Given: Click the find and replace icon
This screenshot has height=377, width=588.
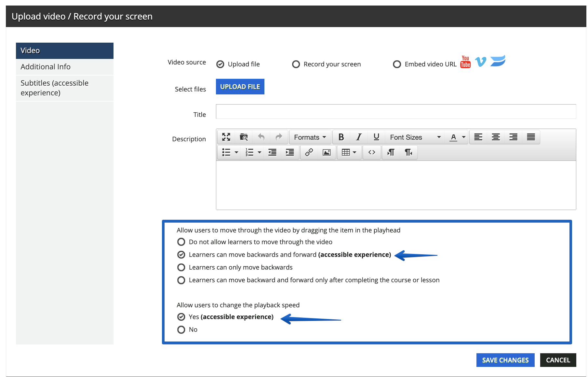Looking at the screenshot, I should tap(244, 137).
